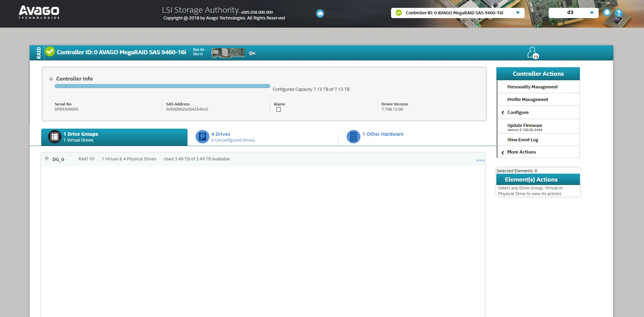Expand the DG_0 drive group row
This screenshot has height=317, width=644.
click(47, 158)
